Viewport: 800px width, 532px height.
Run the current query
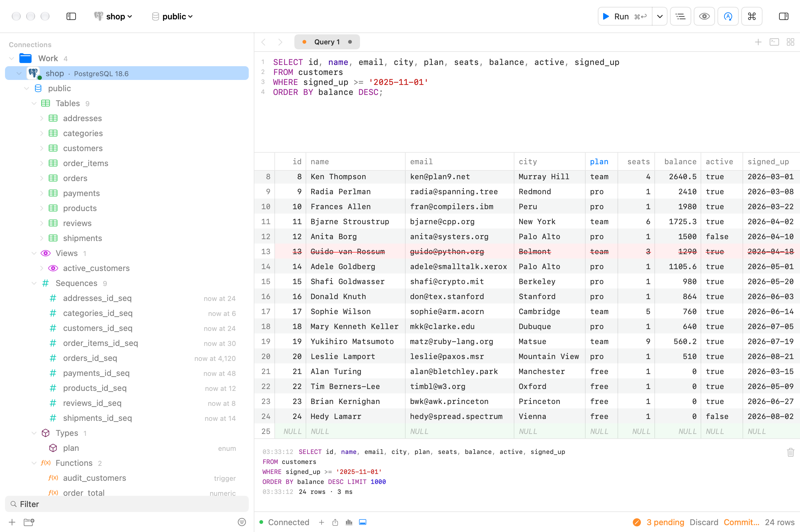pos(625,16)
